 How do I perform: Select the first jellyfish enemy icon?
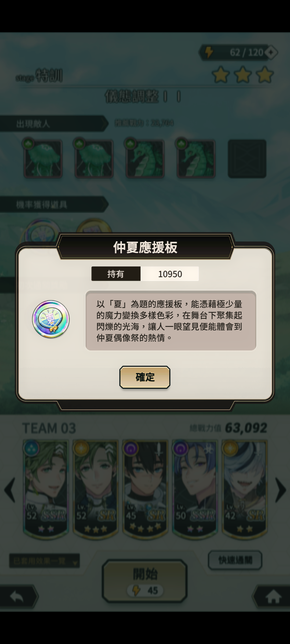(x=43, y=158)
